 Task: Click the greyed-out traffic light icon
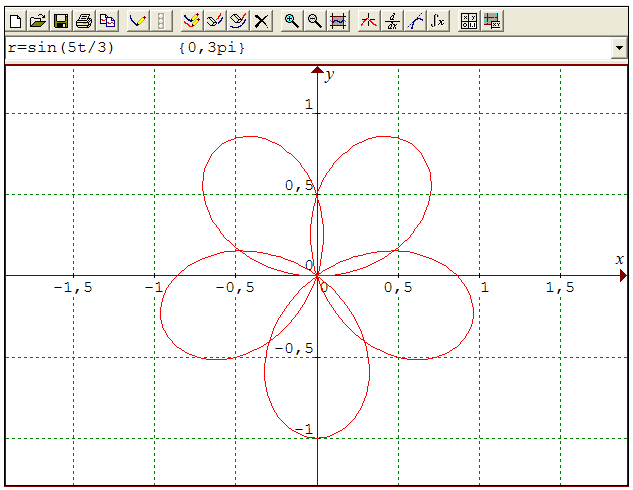click(161, 21)
